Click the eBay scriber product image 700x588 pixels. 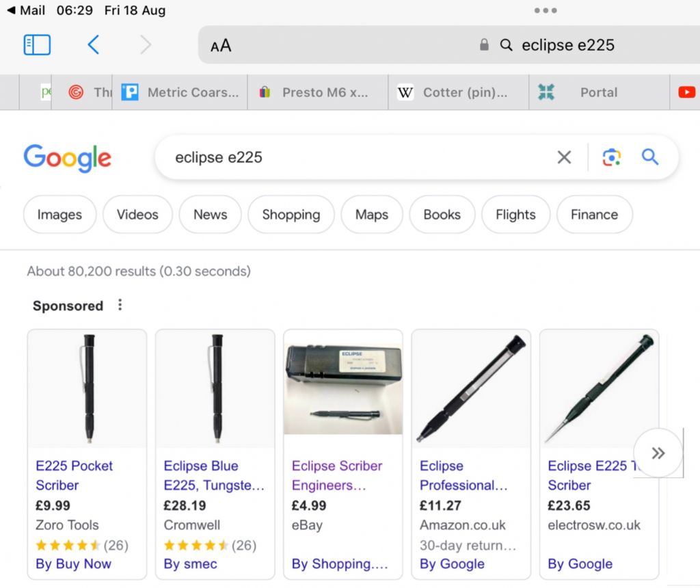[343, 389]
